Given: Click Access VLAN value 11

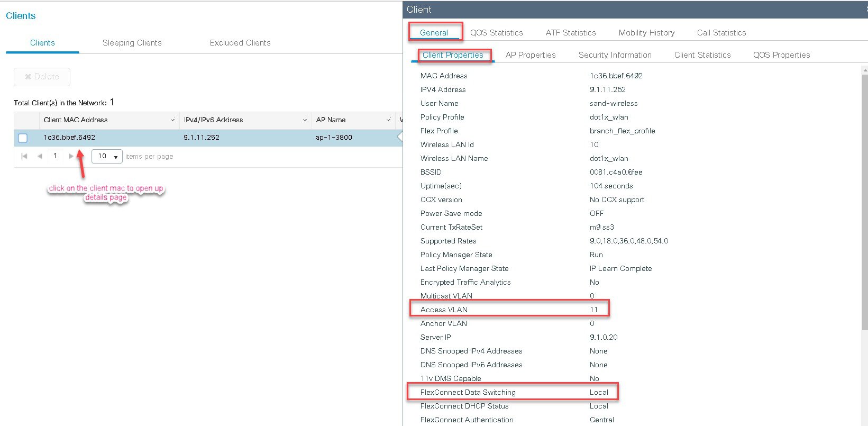Looking at the screenshot, I should [593, 310].
